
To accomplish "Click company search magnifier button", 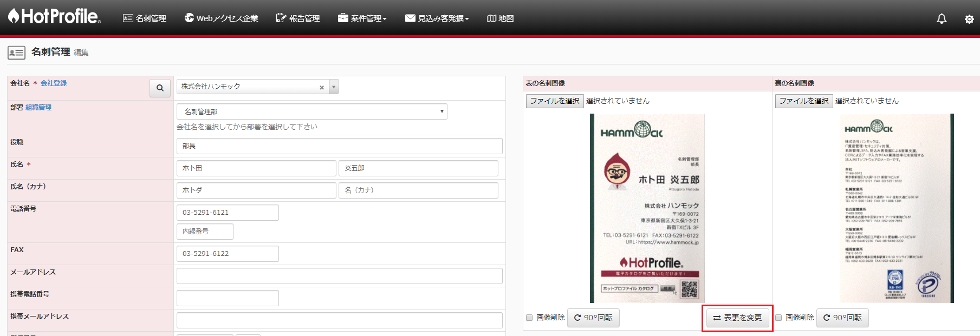I will click(160, 88).
